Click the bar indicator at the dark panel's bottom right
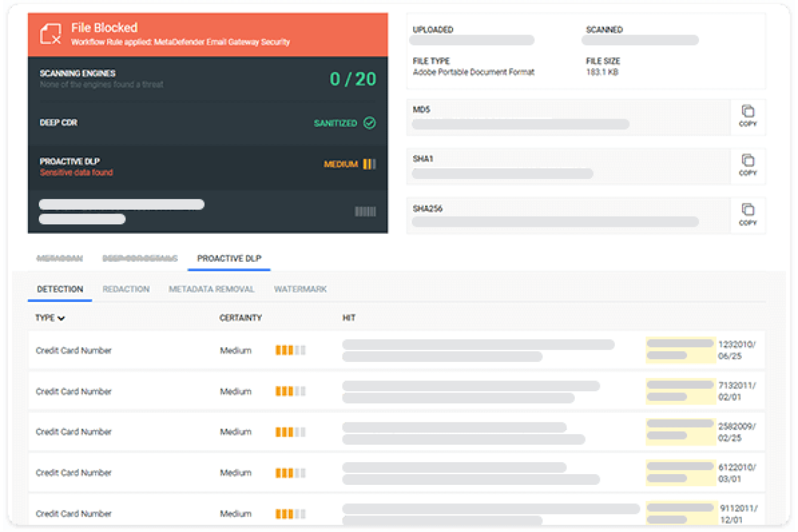The image size is (798, 532). pos(365,212)
